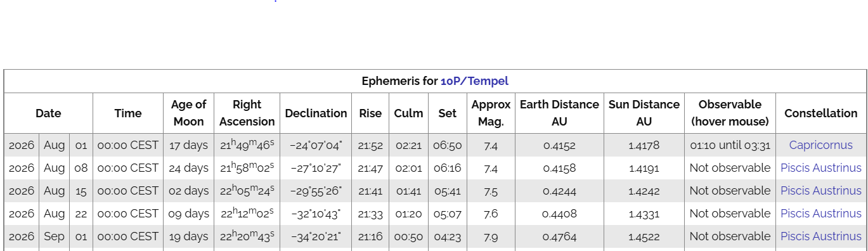Click the '01:10 until 03:31' observable cell

(730, 145)
